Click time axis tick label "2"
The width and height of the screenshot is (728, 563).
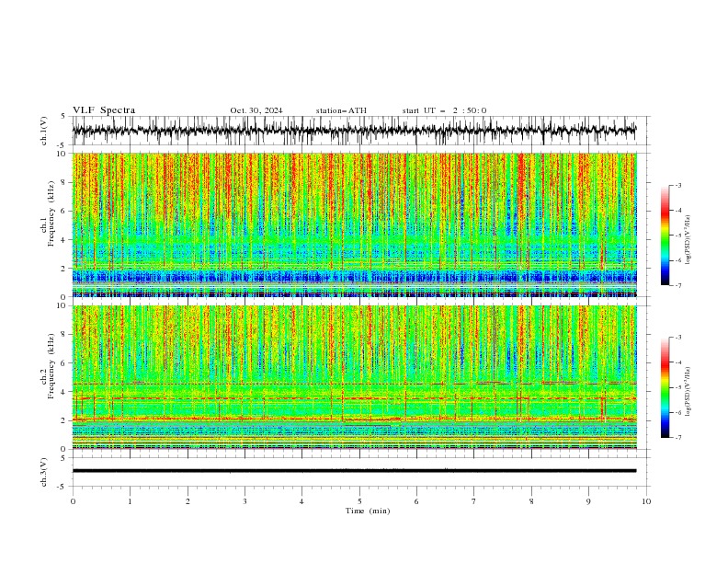(188, 501)
